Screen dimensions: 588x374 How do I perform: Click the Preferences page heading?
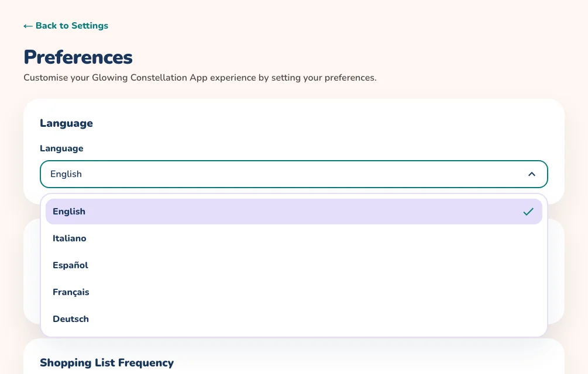(78, 57)
